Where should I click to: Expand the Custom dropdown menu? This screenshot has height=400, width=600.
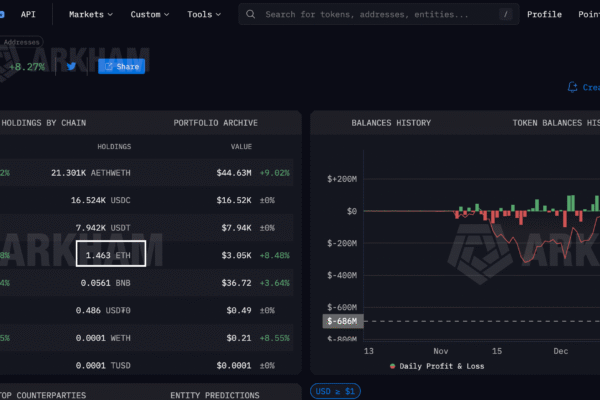[x=150, y=15]
